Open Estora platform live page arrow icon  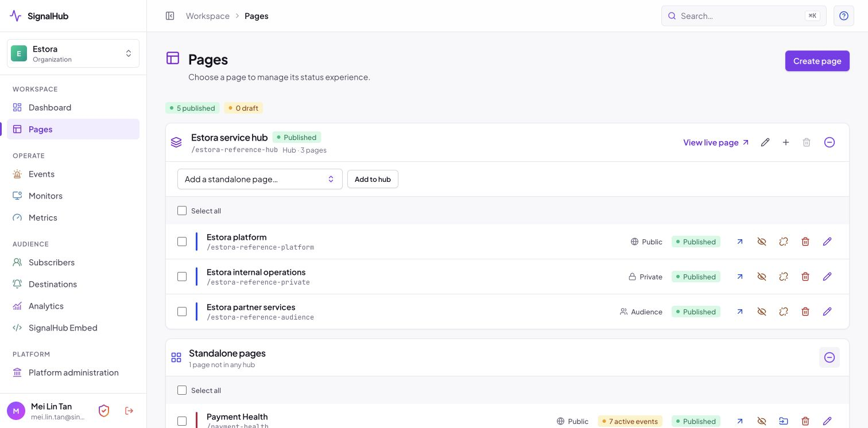pos(740,242)
